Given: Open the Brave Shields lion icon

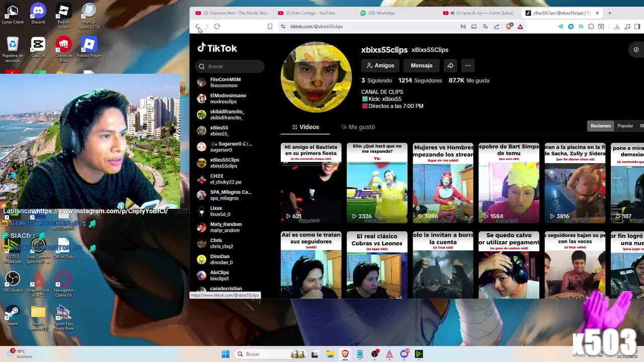Looking at the screenshot, I should 510,27.
